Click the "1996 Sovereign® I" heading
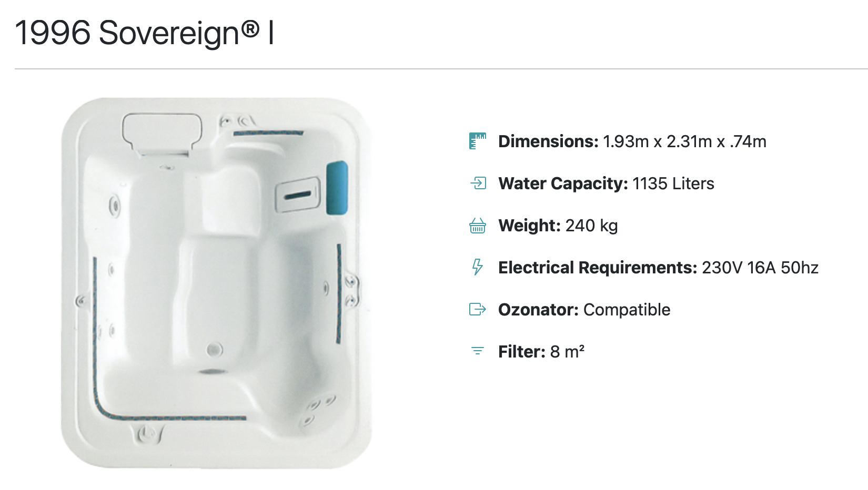This screenshot has width=868, height=490. (145, 33)
